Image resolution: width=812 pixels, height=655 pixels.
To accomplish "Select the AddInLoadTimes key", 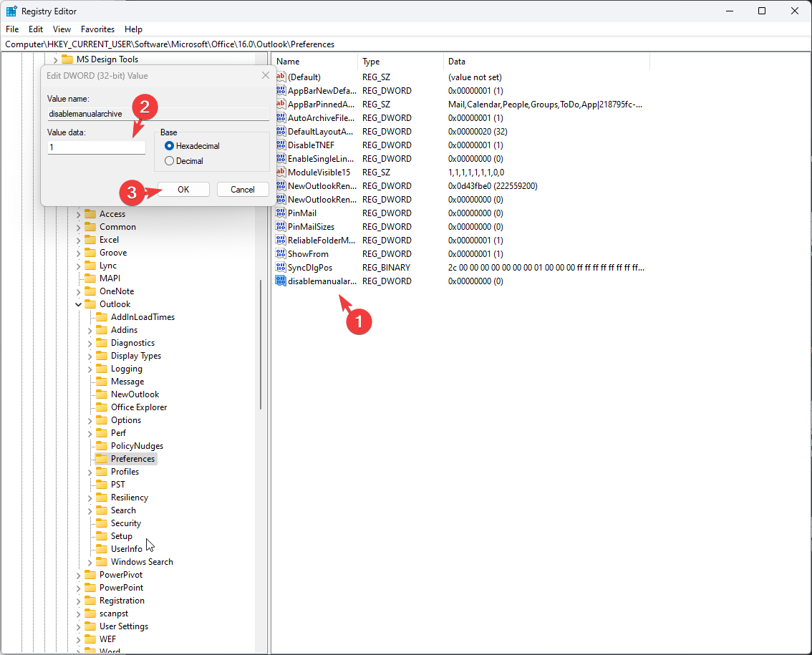I will point(142,317).
